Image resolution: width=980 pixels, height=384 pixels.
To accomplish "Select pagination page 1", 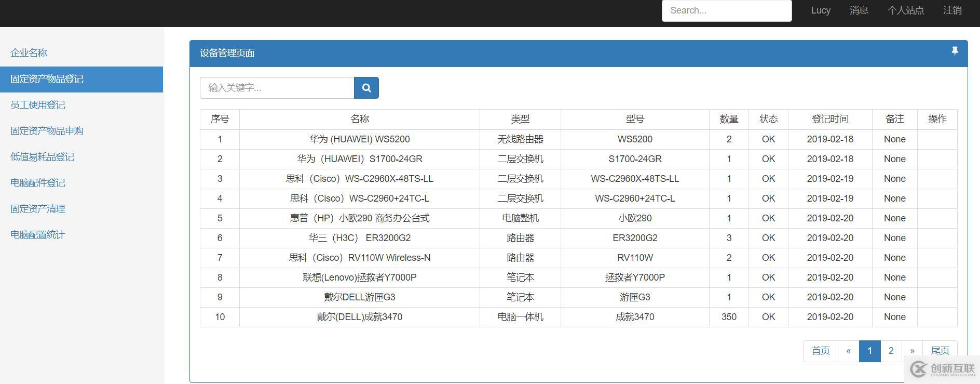I will pos(870,351).
